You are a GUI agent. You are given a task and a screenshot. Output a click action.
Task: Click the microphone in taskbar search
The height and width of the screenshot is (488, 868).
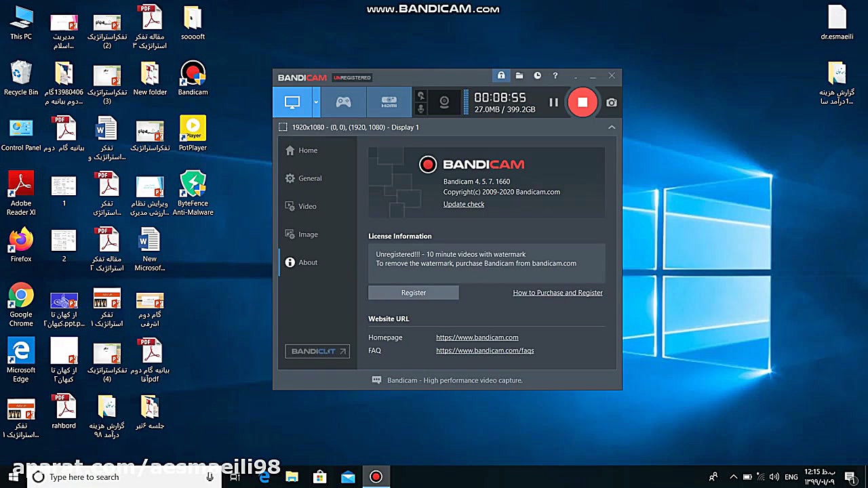click(210, 477)
